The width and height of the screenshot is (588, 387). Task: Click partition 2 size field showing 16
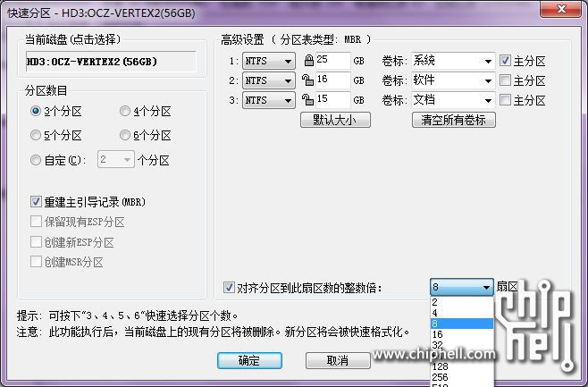[x=333, y=80]
